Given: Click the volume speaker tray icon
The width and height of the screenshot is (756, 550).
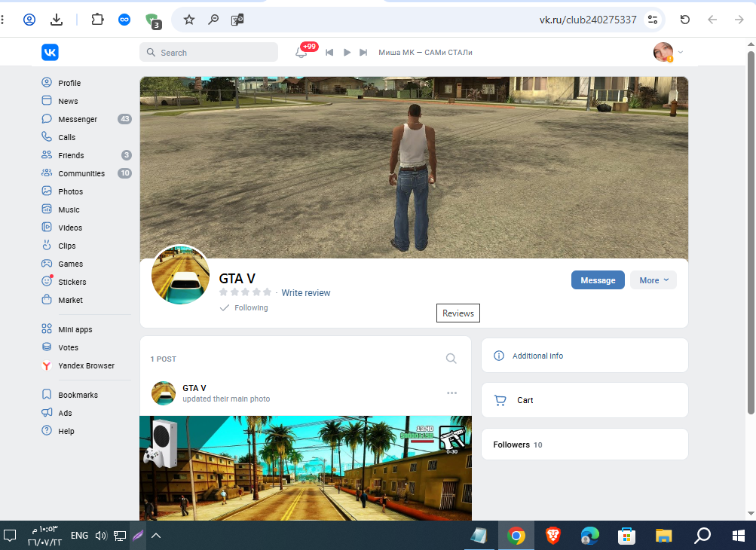Looking at the screenshot, I should click(101, 536).
